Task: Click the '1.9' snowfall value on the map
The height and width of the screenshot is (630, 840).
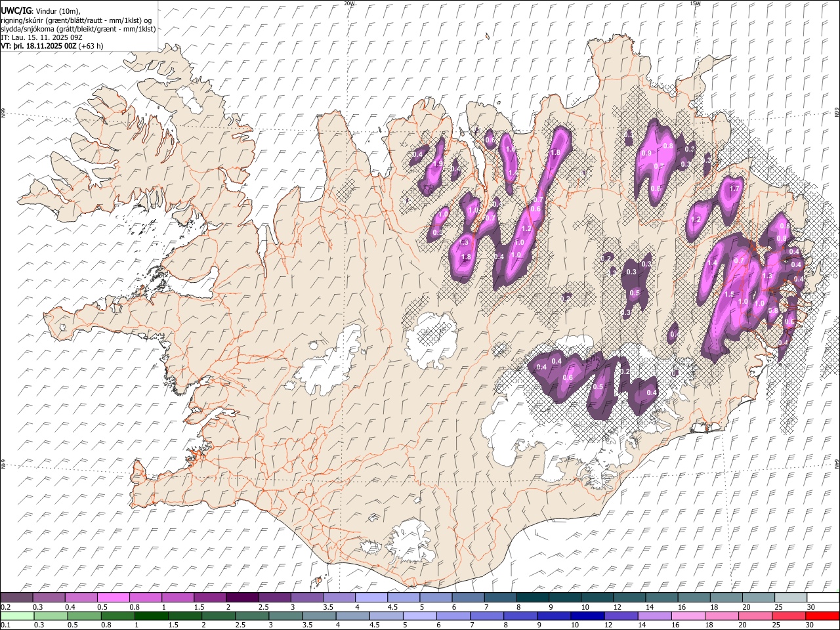Action: pyautogui.click(x=438, y=164)
